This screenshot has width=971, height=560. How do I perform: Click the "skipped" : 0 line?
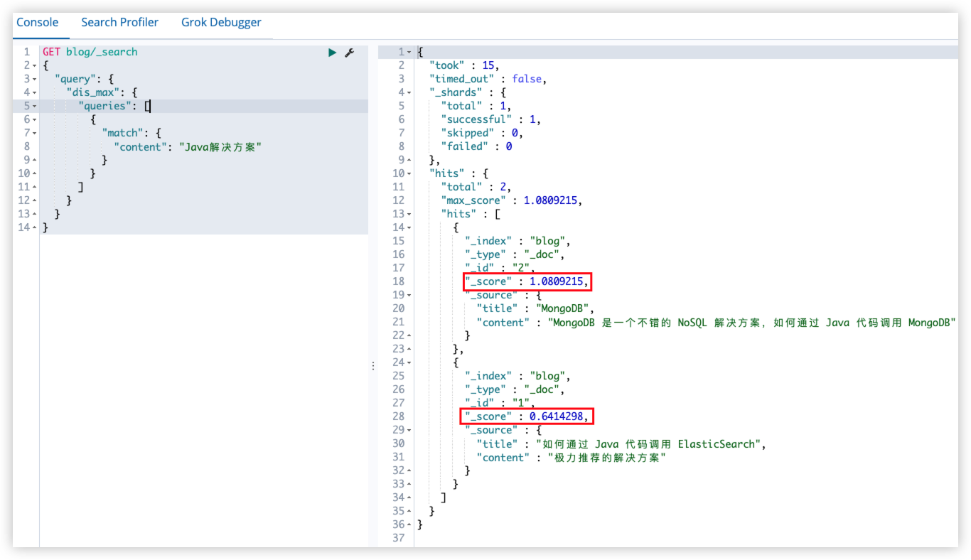point(482,133)
